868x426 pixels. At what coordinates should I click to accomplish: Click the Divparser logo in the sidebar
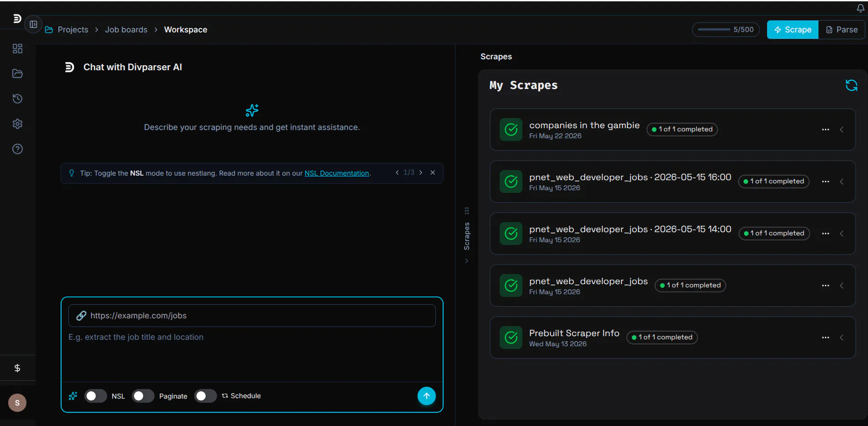tap(17, 19)
